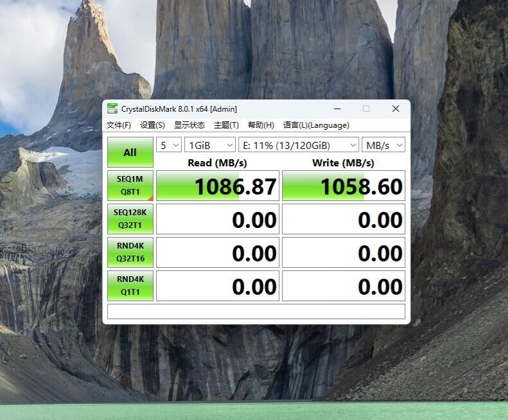This screenshot has width=508, height=420.
Task: Click the RND4K Q32T16 read value 0.00
Action: pos(218,252)
